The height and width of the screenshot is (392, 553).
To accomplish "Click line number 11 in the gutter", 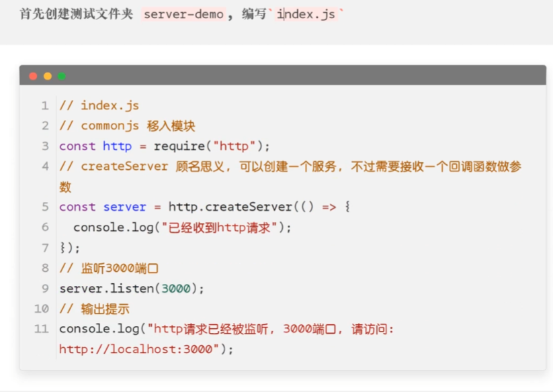I will coord(42,329).
